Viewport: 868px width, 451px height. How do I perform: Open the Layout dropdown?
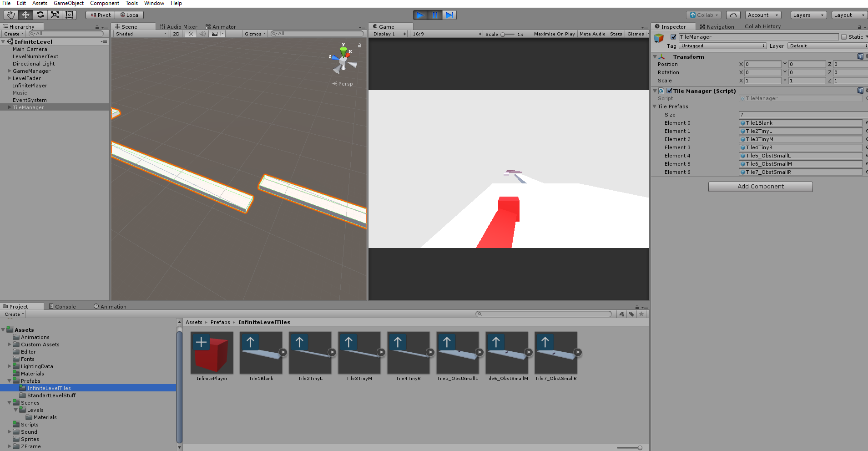[x=849, y=15]
